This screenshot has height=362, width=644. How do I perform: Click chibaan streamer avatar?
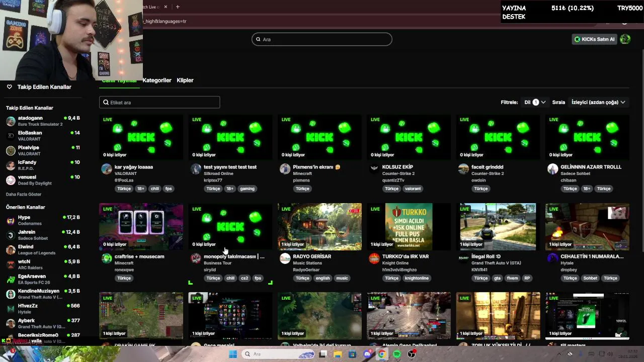click(553, 169)
